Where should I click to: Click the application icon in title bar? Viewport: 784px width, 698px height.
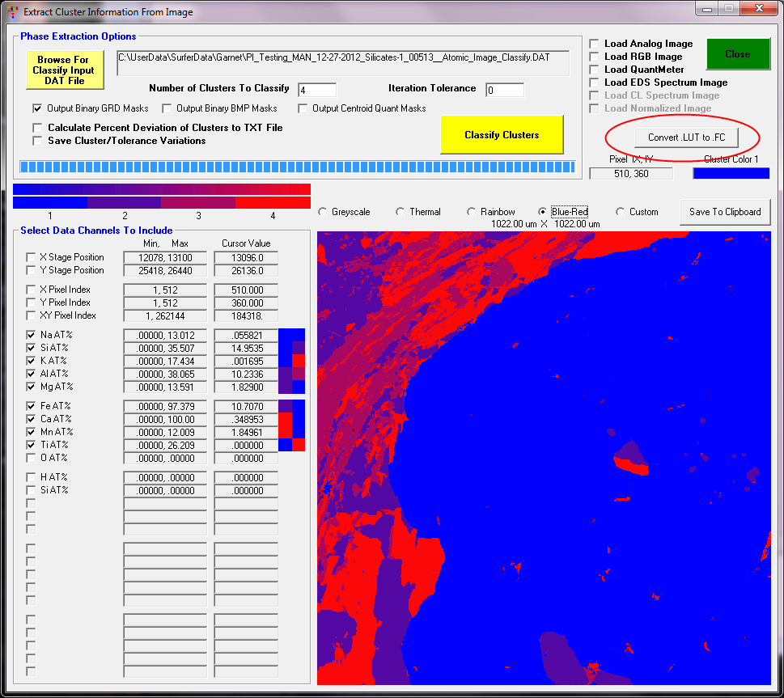coord(12,13)
